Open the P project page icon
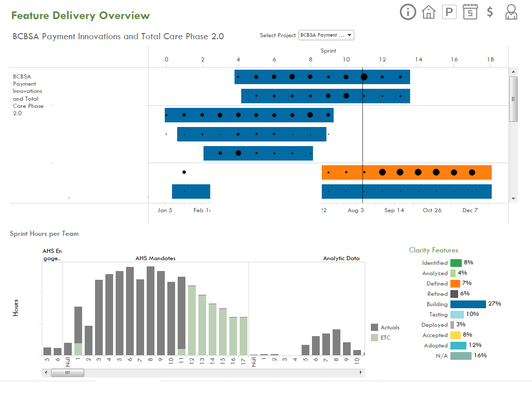The height and width of the screenshot is (413, 532). tap(449, 12)
